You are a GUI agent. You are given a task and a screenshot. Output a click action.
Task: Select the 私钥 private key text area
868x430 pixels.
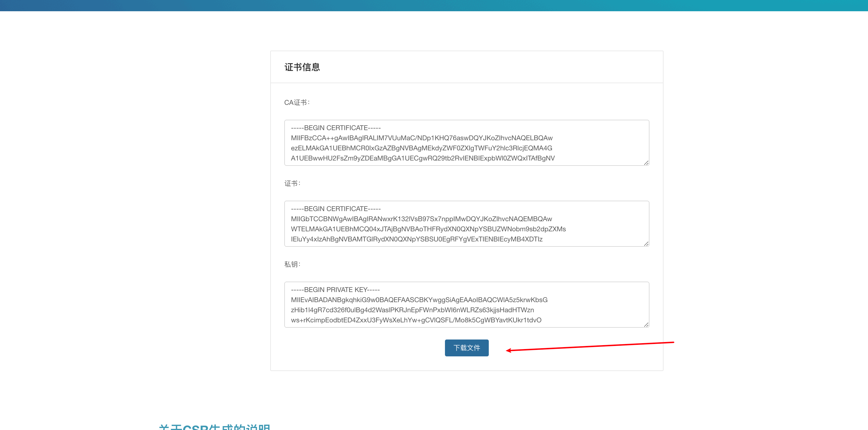466,305
